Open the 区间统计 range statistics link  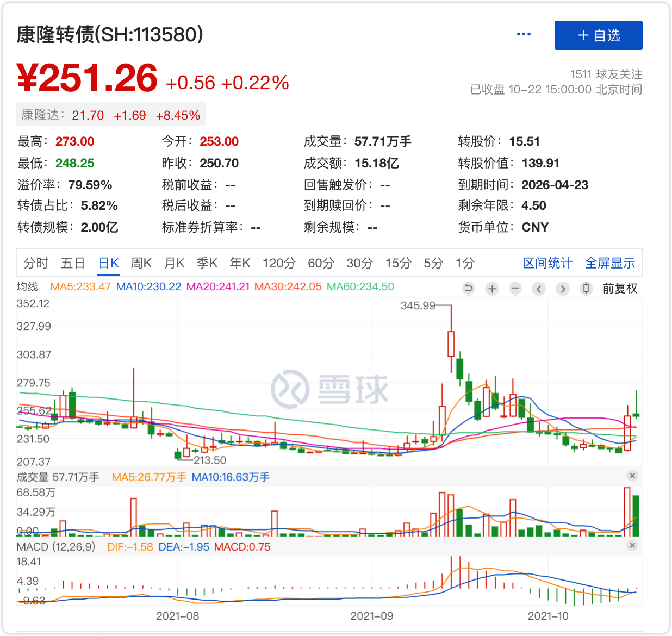[547, 263]
